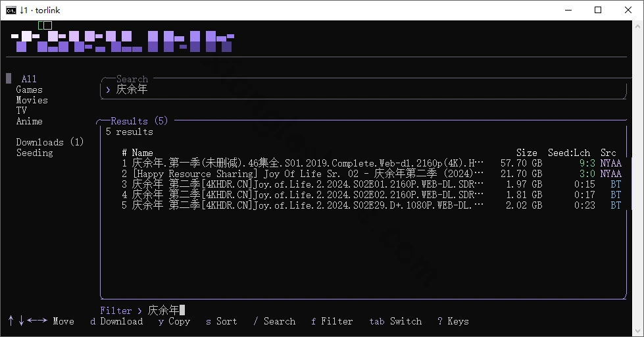Viewport: 644px width, 337px height.
Task: Close the torlink window
Action: tap(628, 11)
